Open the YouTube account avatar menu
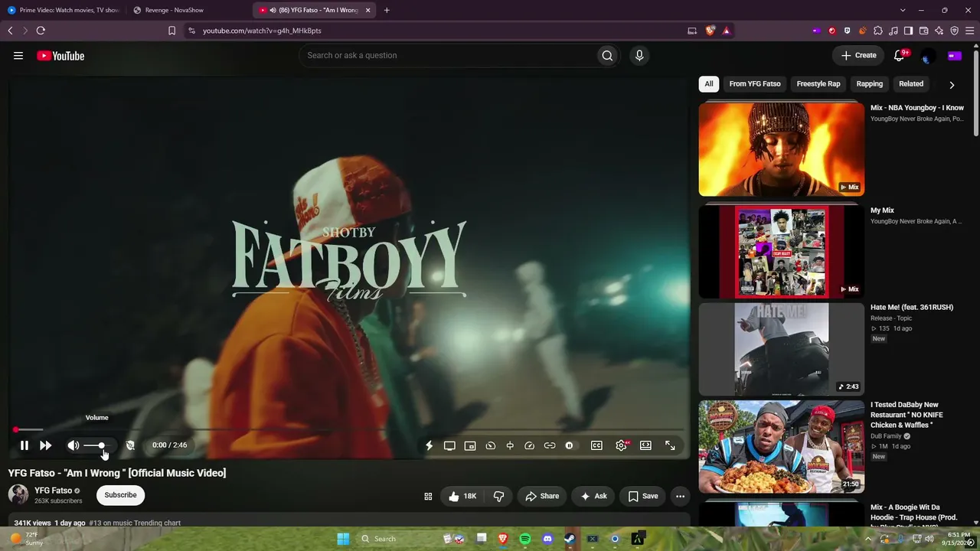The width and height of the screenshot is (980, 551). tap(927, 56)
